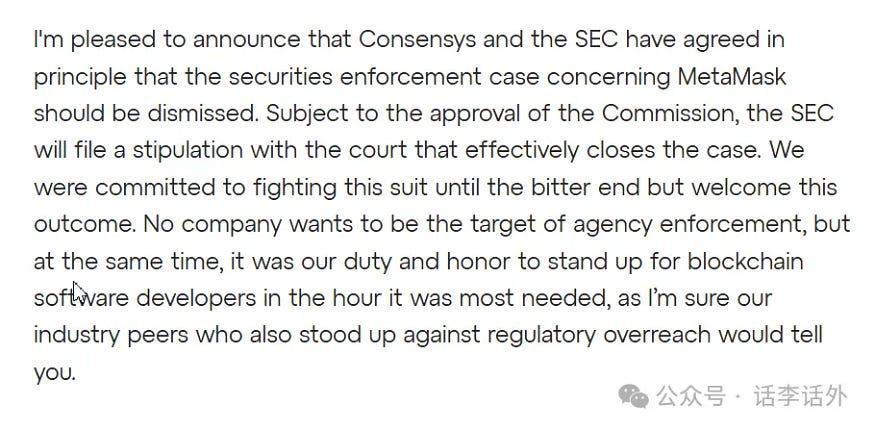This screenshot has height=430, width=875.
Task: Click the word software near the cursor
Action: [81, 298]
